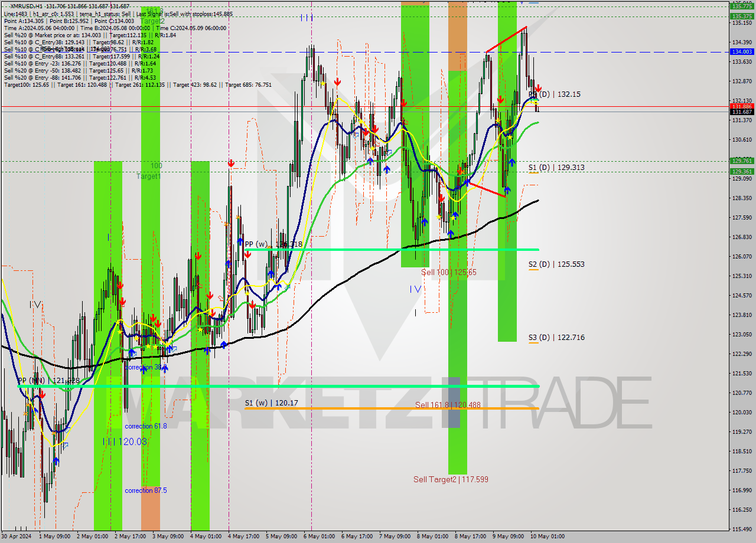Select the 'correction 87.5' label
The width and height of the screenshot is (756, 543).
click(146, 490)
